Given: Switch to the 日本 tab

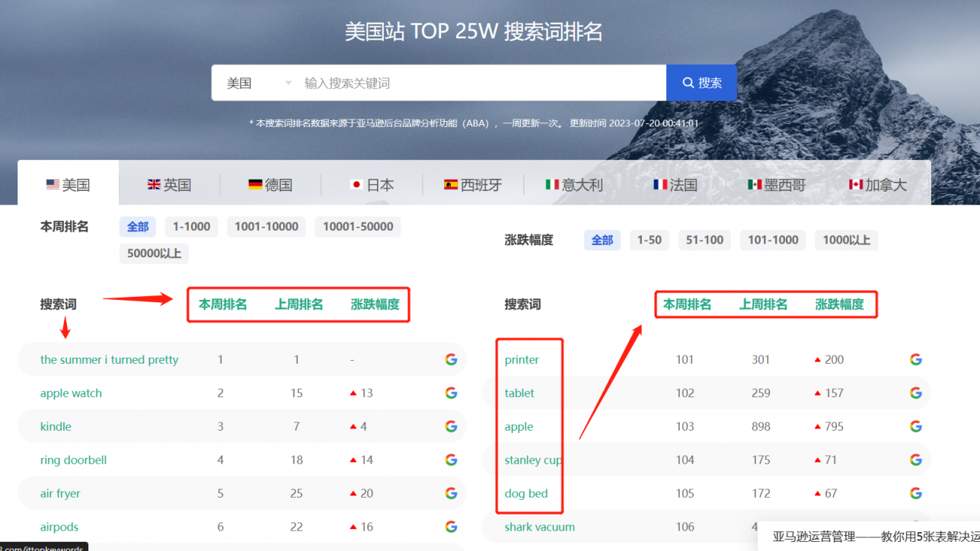Looking at the screenshot, I should click(372, 184).
